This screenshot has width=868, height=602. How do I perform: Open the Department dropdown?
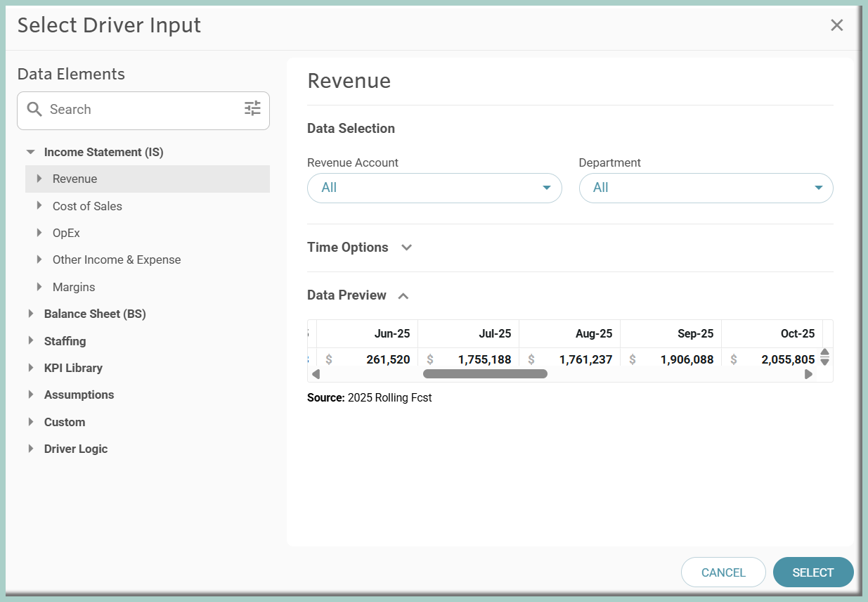pos(706,188)
